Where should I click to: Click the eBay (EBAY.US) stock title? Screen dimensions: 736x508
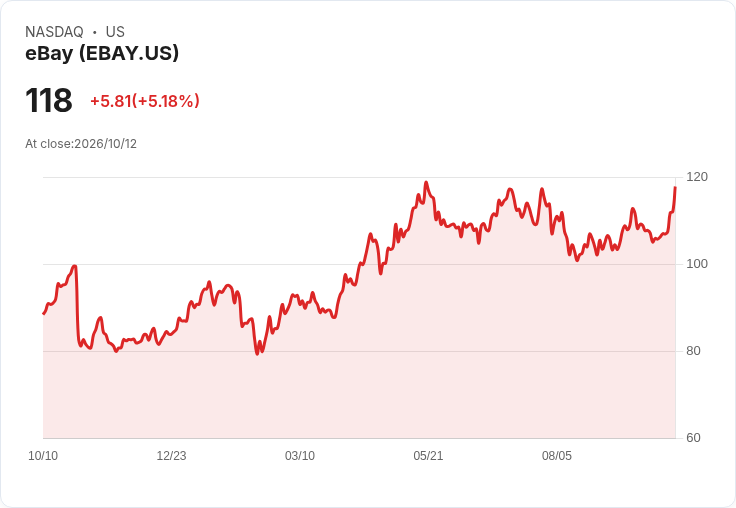[x=102, y=53]
